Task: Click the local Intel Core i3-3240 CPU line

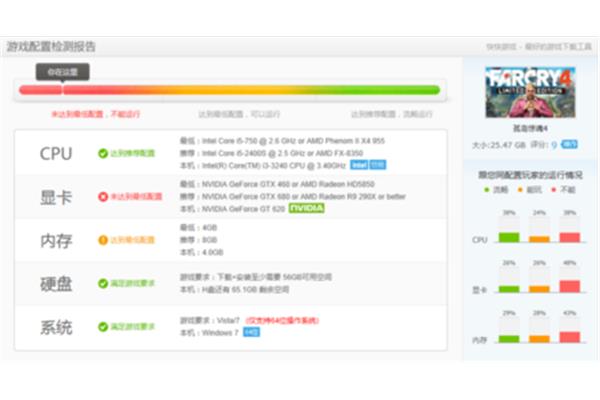Action: click(x=263, y=165)
